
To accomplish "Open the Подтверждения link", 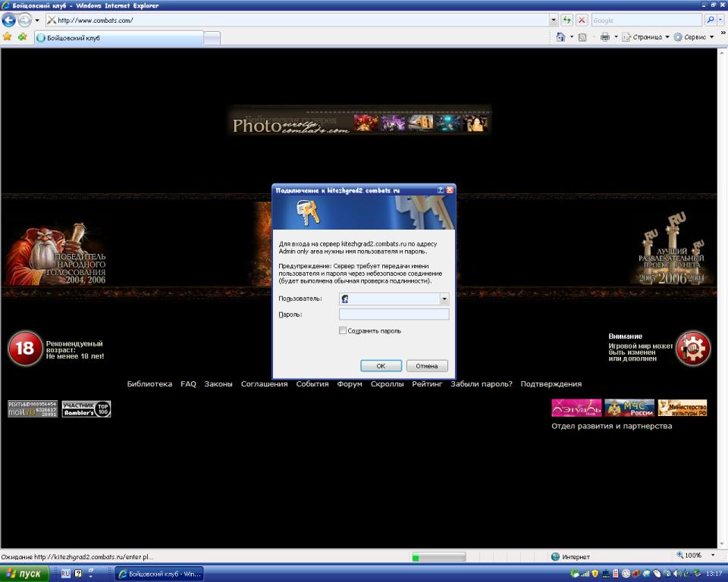I will [x=551, y=383].
